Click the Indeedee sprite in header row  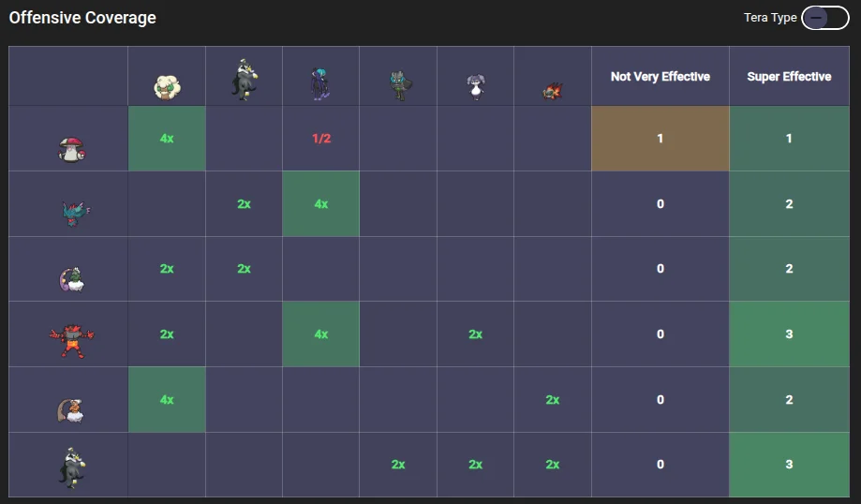pos(476,87)
